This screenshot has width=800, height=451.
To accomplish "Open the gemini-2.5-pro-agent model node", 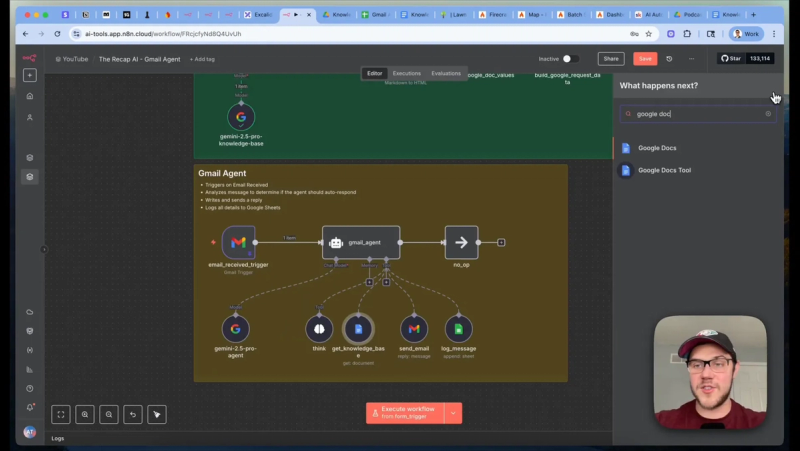I will pos(235,329).
